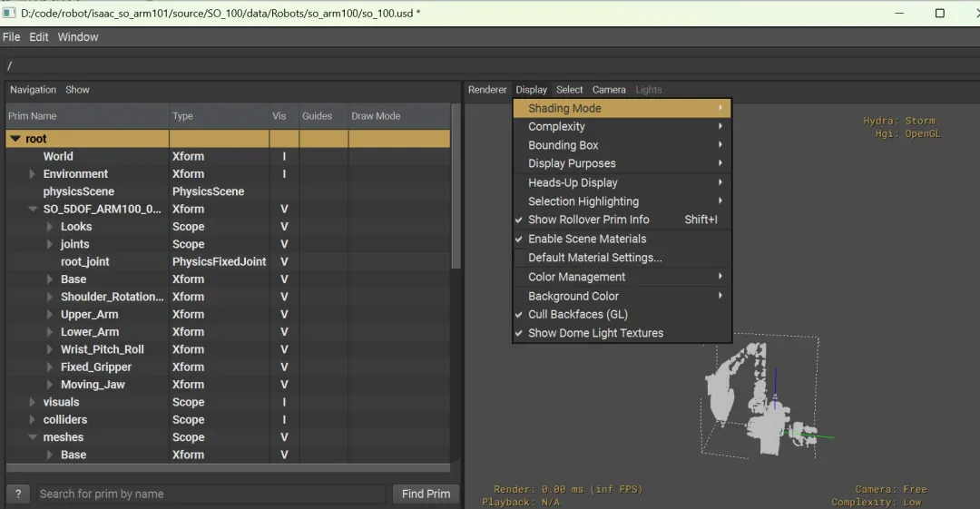This screenshot has height=509, width=980.
Task: Expand the Moving_Jaw prim
Action: pyautogui.click(x=49, y=384)
